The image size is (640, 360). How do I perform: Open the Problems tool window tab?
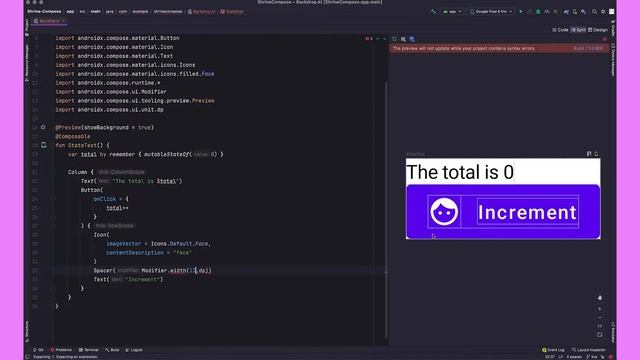click(61, 350)
